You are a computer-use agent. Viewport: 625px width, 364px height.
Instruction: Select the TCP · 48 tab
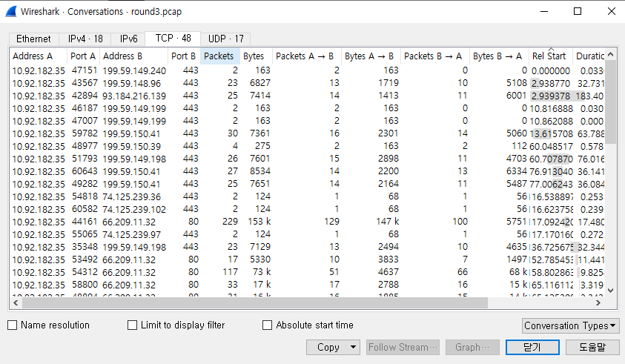[173, 38]
